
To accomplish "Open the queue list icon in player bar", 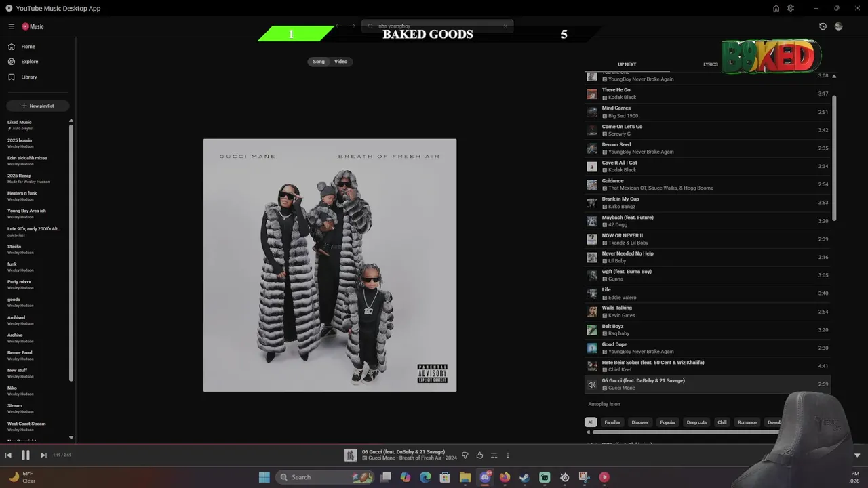I will [494, 455].
